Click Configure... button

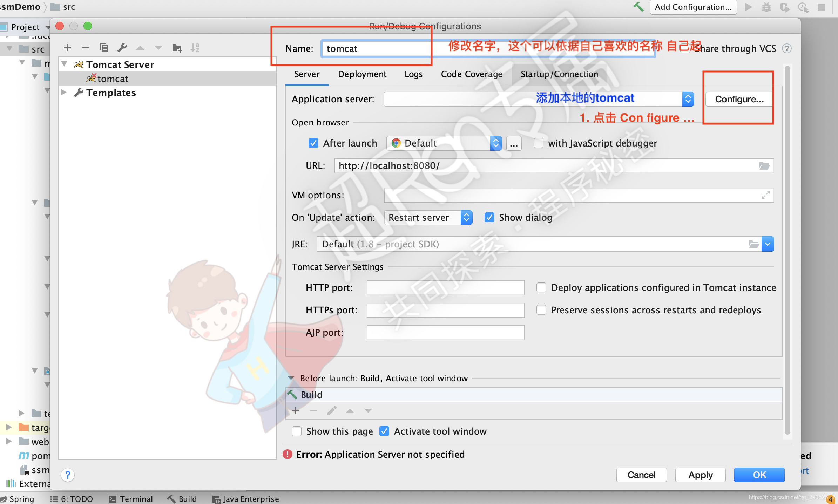pyautogui.click(x=739, y=99)
